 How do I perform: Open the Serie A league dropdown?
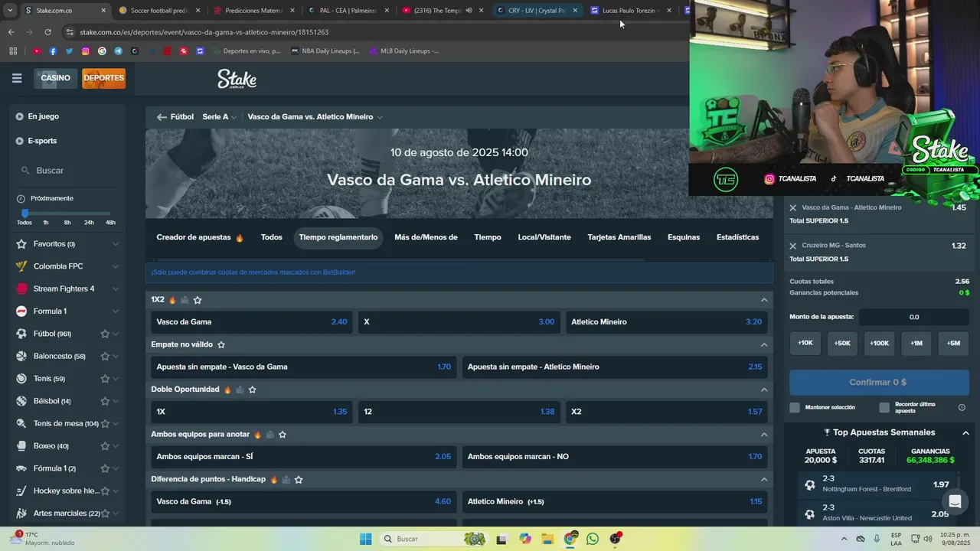click(x=220, y=117)
